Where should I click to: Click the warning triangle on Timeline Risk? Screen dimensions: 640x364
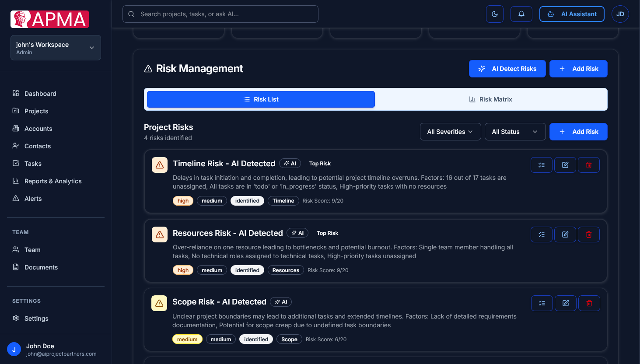159,165
